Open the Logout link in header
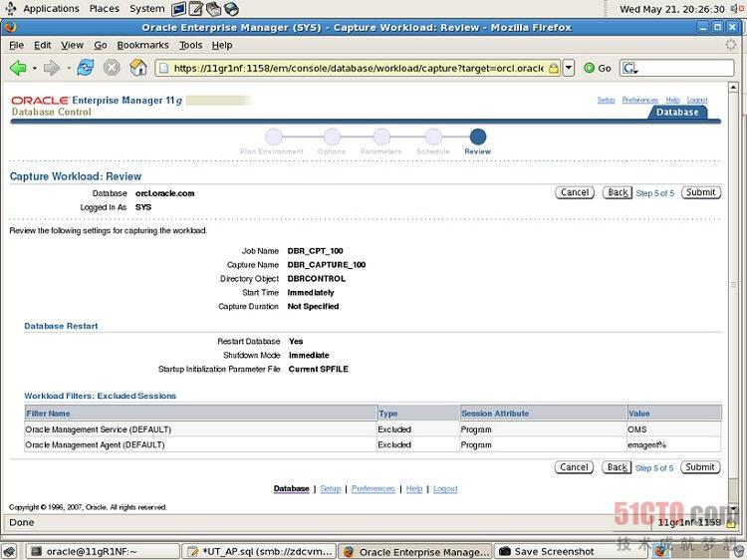The width and height of the screenshot is (747, 560). [697, 100]
